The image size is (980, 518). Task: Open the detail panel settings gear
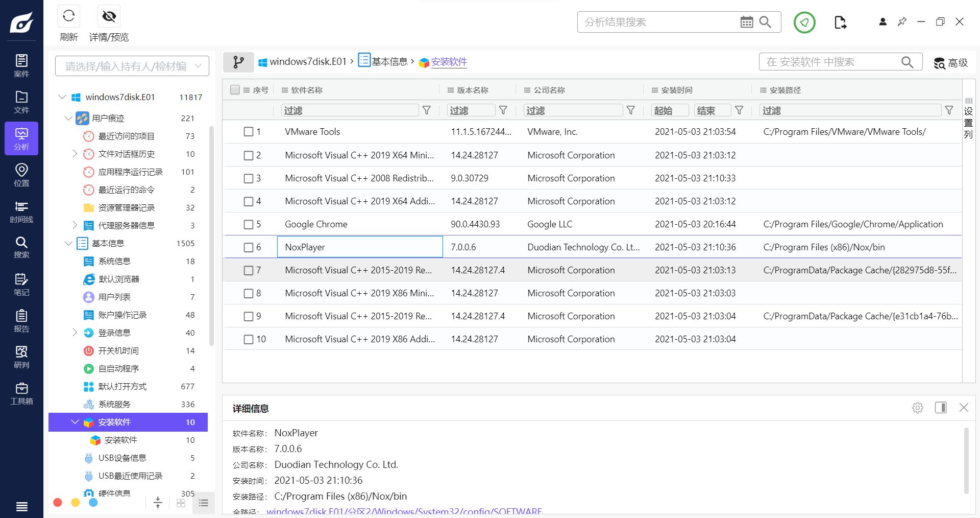[918, 408]
